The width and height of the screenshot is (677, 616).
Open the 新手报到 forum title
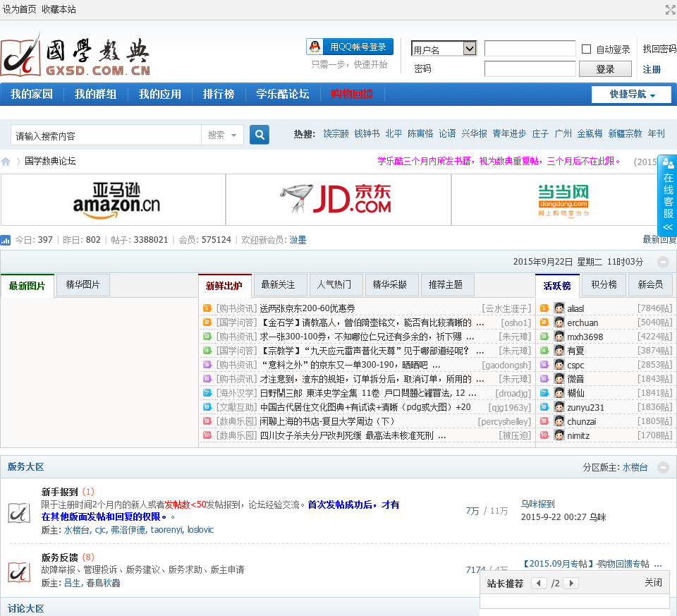point(59,492)
